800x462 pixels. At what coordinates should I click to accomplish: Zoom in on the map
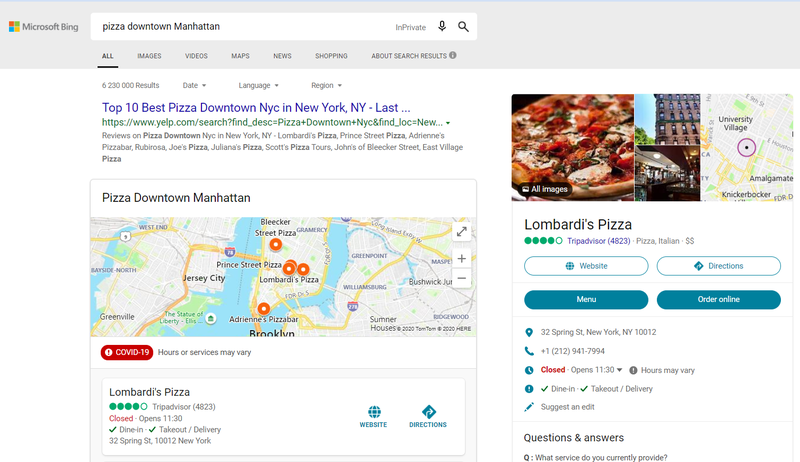point(461,259)
